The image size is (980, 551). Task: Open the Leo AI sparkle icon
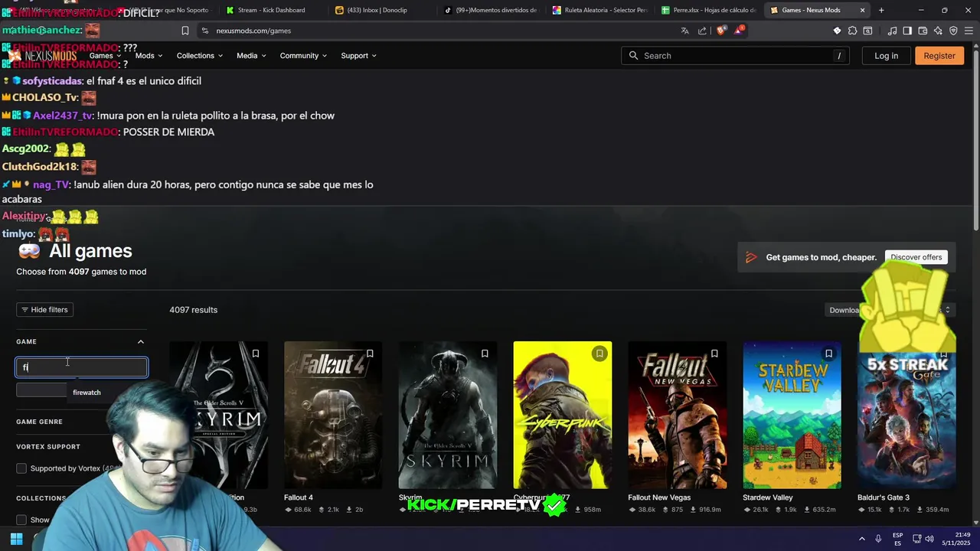pyautogui.click(x=938, y=31)
